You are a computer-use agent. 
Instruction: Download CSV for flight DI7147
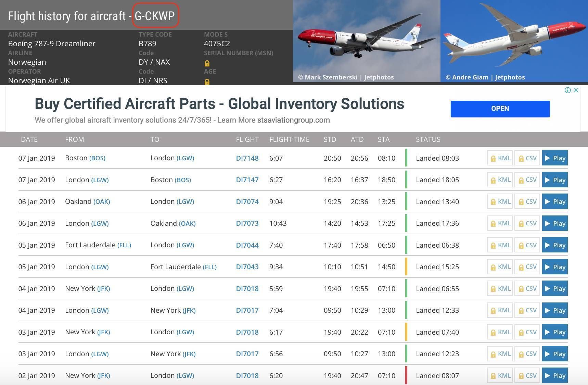(527, 180)
